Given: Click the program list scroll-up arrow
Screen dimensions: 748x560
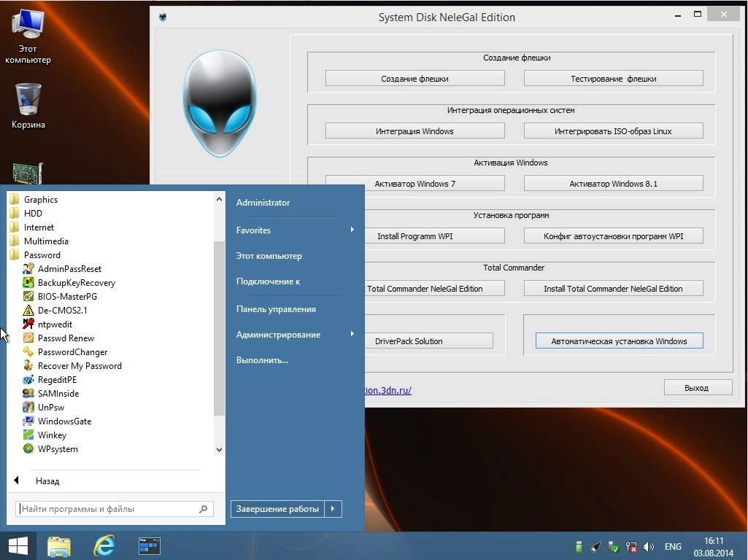Looking at the screenshot, I should click(x=219, y=199).
